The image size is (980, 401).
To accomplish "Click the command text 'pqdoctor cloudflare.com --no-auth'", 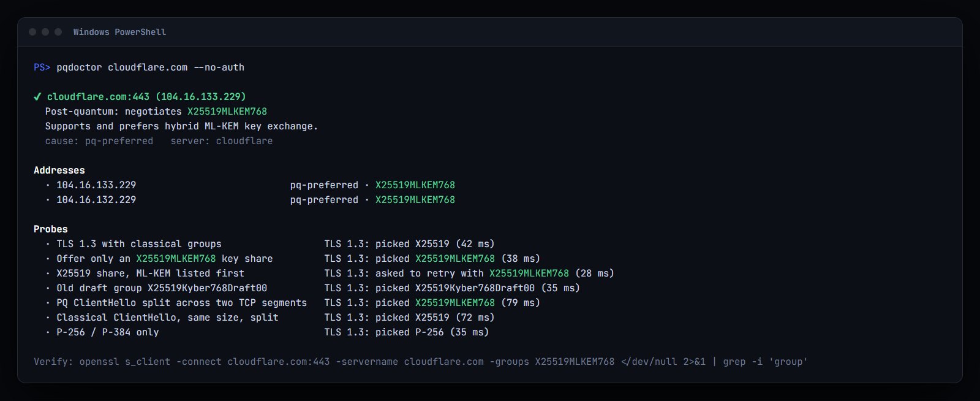I will [x=151, y=67].
